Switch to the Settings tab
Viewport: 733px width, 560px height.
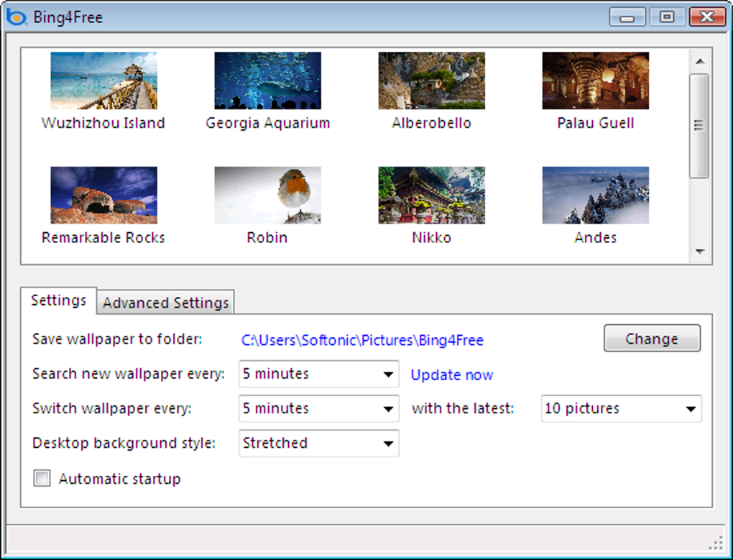pyautogui.click(x=58, y=300)
